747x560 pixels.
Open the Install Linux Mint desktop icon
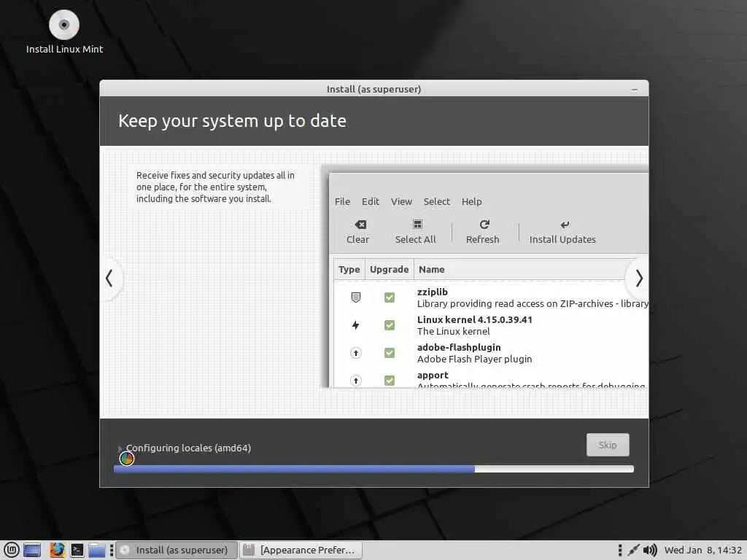pyautogui.click(x=64, y=31)
